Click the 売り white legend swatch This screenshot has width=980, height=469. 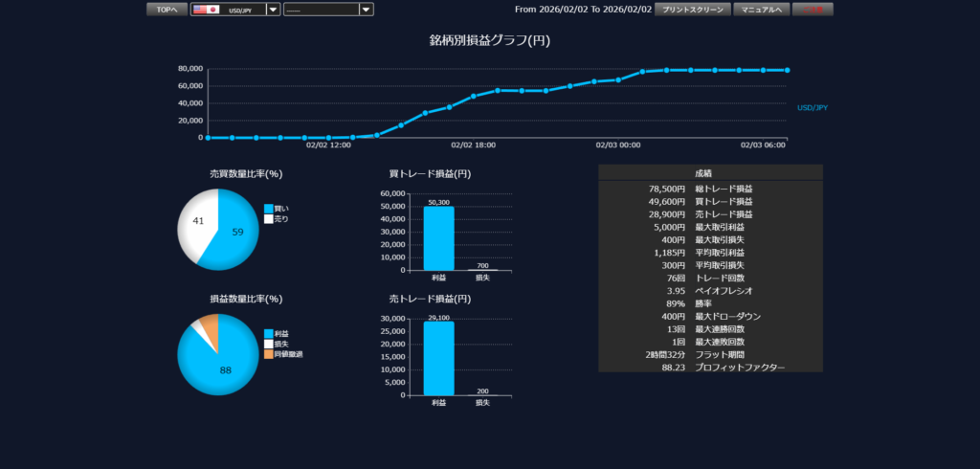coord(269,219)
